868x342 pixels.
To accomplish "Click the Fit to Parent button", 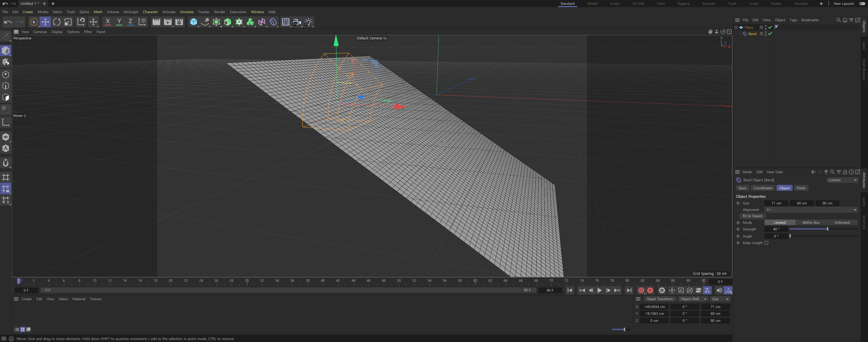I will pyautogui.click(x=752, y=216).
